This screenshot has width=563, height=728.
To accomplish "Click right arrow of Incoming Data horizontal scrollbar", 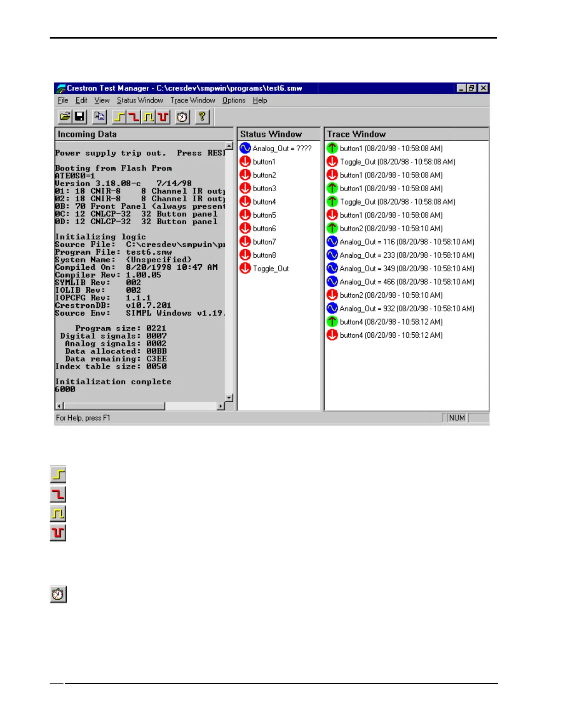I will tap(221, 406).
